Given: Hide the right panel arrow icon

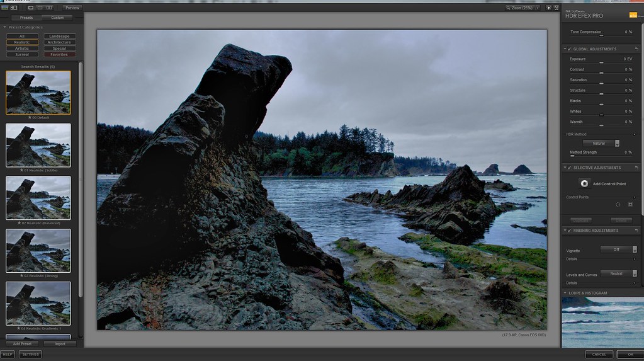Looking at the screenshot, I should click(556, 8).
